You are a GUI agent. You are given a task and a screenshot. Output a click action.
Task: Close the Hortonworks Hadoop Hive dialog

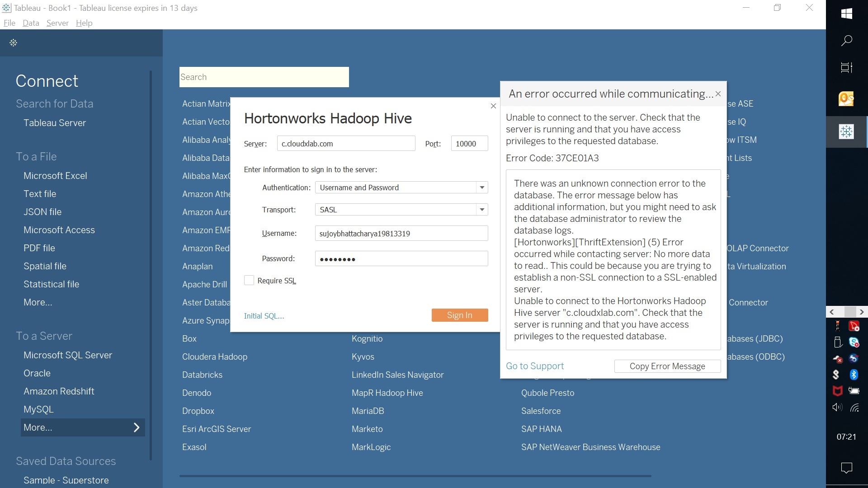pos(493,106)
